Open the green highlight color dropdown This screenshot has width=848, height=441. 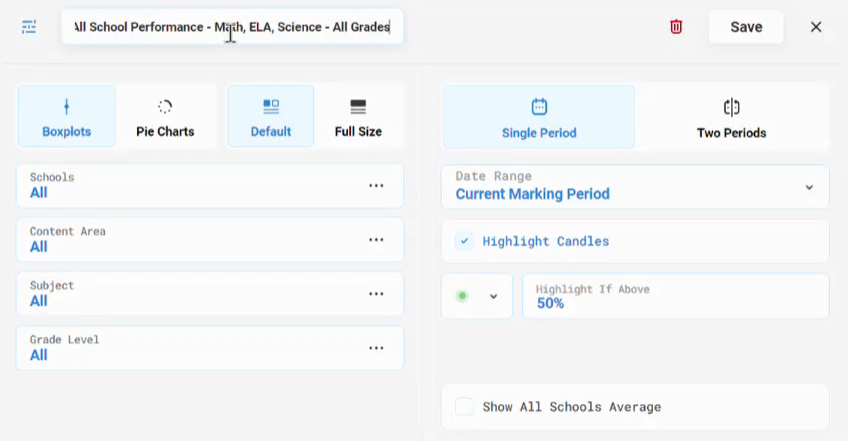point(477,296)
